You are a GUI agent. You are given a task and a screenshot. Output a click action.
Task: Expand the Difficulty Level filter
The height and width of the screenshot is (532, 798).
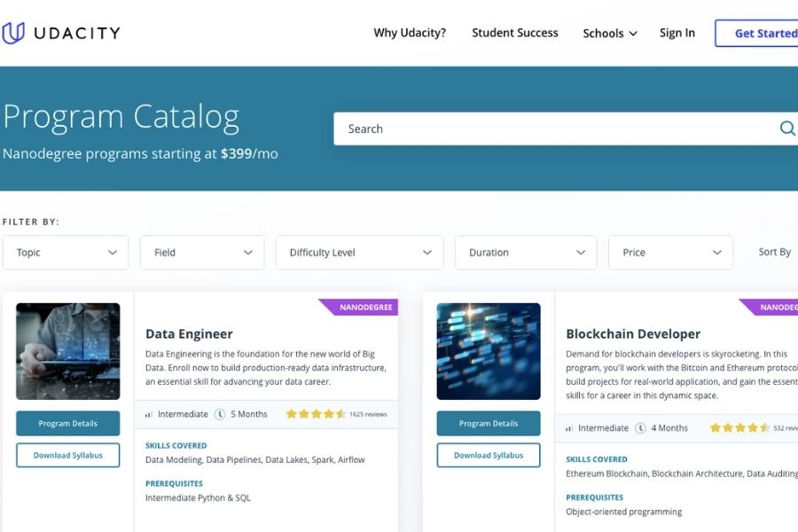359,253
